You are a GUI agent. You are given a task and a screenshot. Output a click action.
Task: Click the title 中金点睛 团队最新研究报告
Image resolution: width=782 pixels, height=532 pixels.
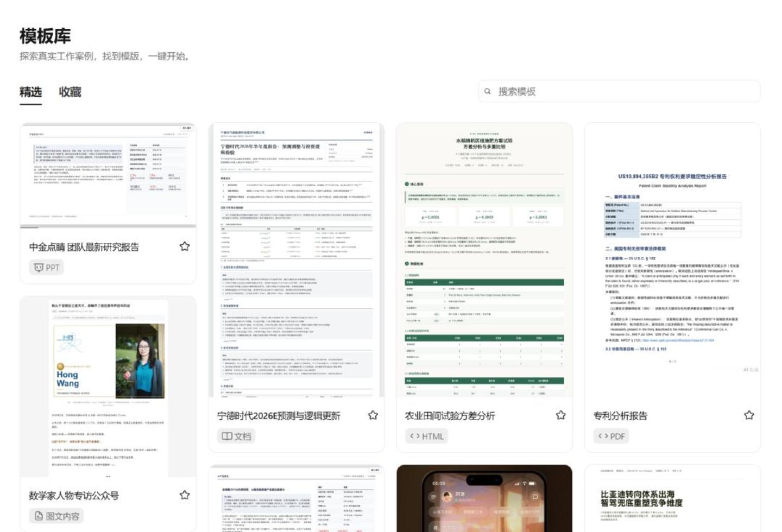pos(84,247)
